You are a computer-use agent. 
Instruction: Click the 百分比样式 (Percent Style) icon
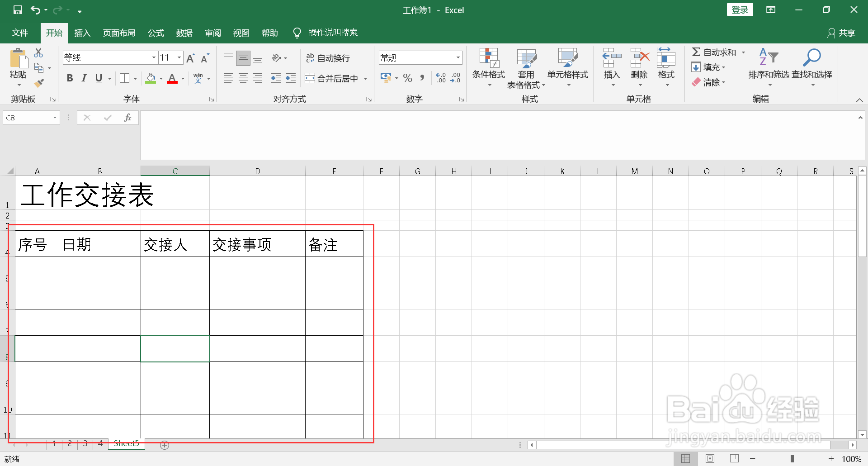coord(407,78)
